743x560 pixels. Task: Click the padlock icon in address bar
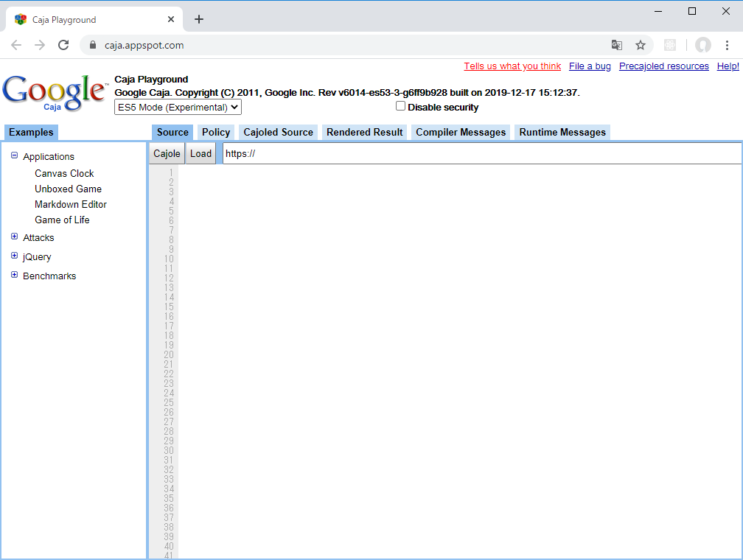click(x=91, y=45)
